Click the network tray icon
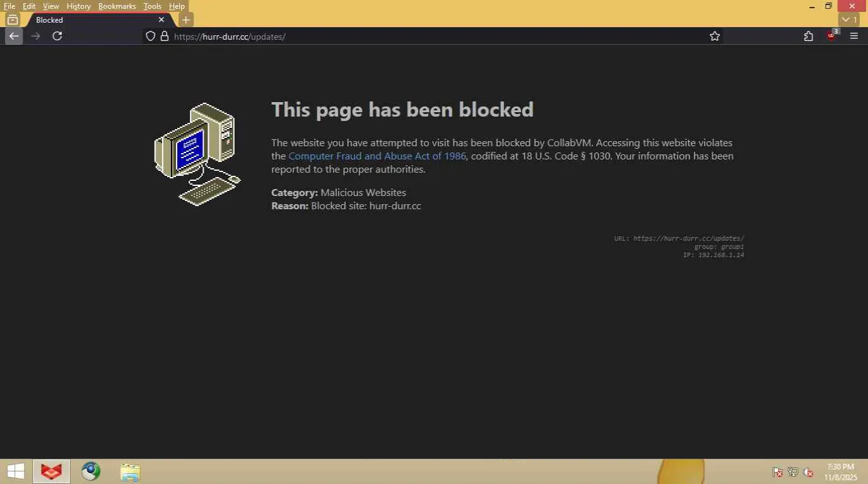 tap(793, 472)
